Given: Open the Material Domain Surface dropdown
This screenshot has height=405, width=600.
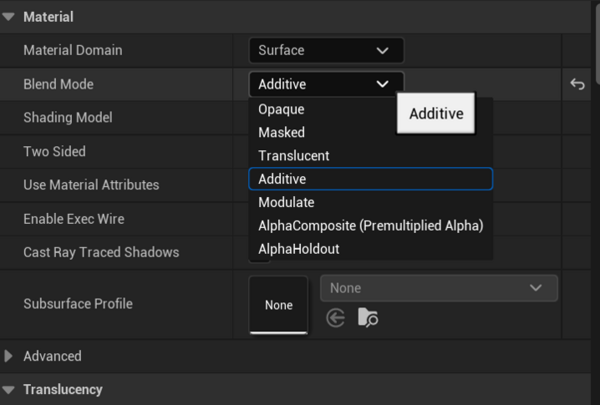Looking at the screenshot, I should click(x=326, y=50).
